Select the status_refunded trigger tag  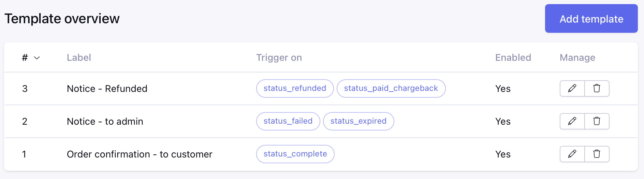[295, 88]
